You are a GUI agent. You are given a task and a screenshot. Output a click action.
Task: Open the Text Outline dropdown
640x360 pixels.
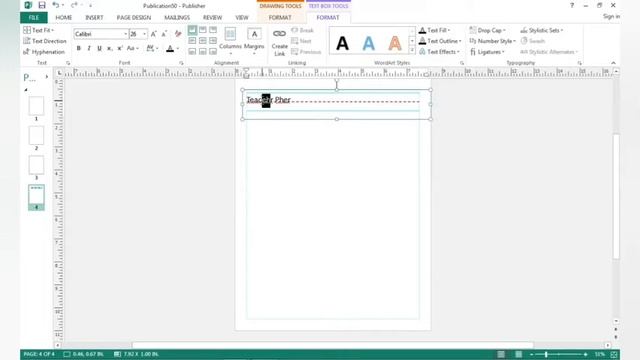point(440,41)
